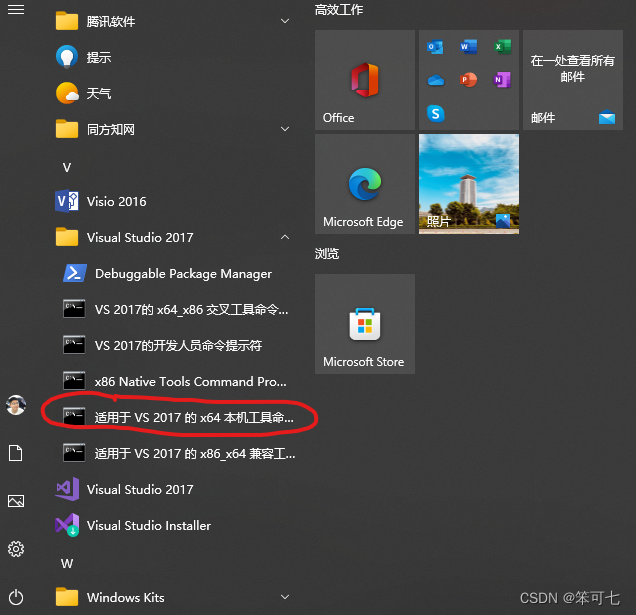Expand the 腾讯软件 folder chevron

click(x=285, y=21)
